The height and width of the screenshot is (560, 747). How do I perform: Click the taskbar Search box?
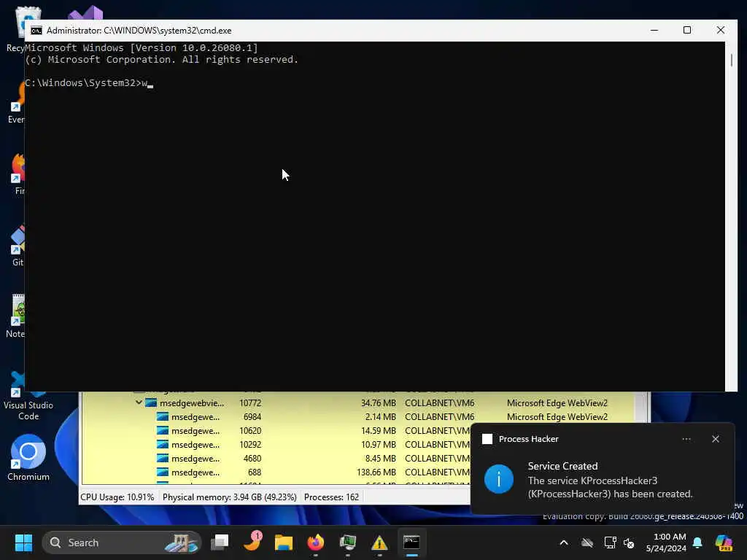(122, 542)
